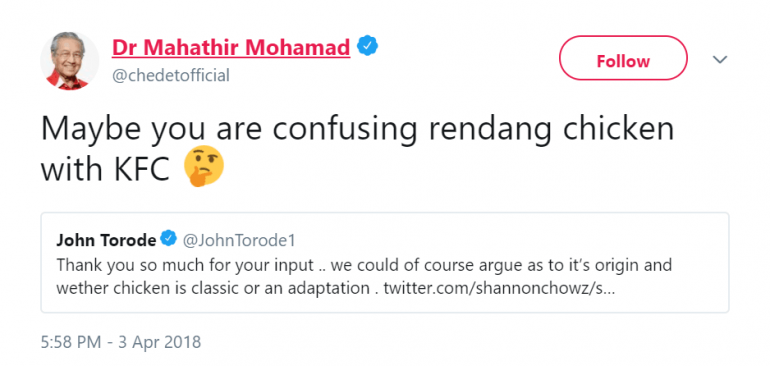Click John Torode's name in quoted tweet
The height and width of the screenshot is (366, 770).
coord(106,240)
